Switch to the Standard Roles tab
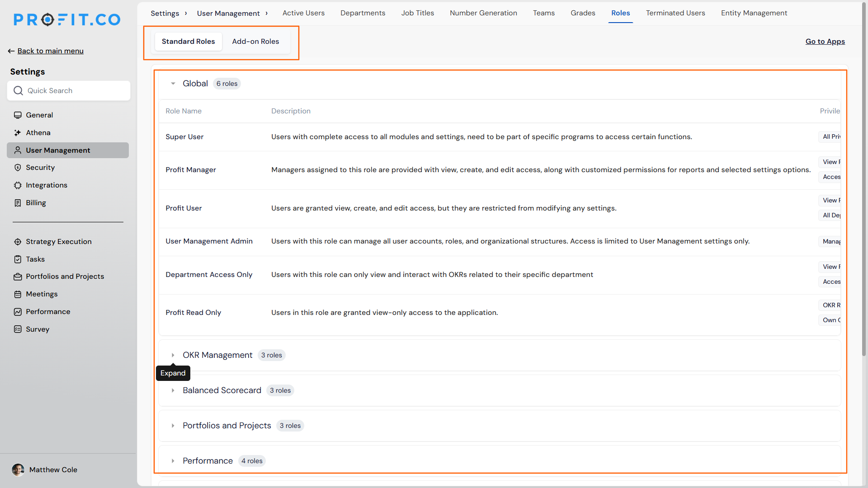Image resolution: width=868 pixels, height=488 pixels. [189, 42]
